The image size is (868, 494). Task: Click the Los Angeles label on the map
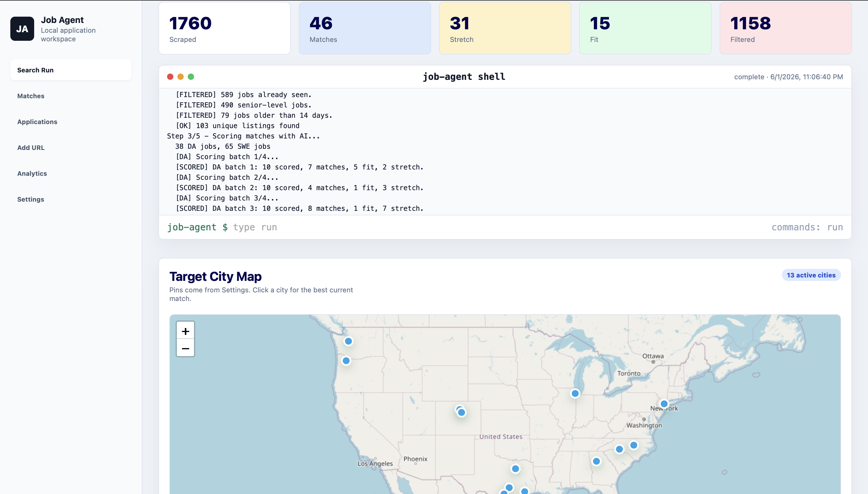click(x=375, y=464)
